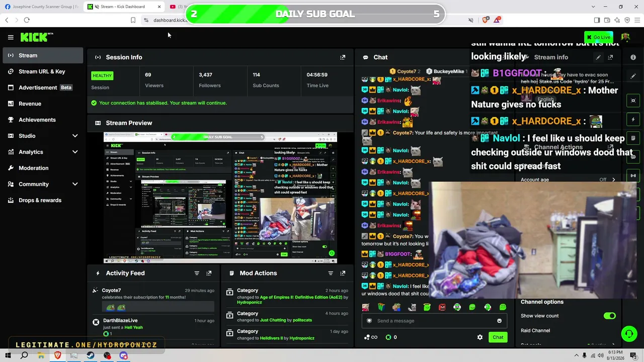Click the Kick logo
Viewport: 644px width, 362px height.
[x=36, y=37]
